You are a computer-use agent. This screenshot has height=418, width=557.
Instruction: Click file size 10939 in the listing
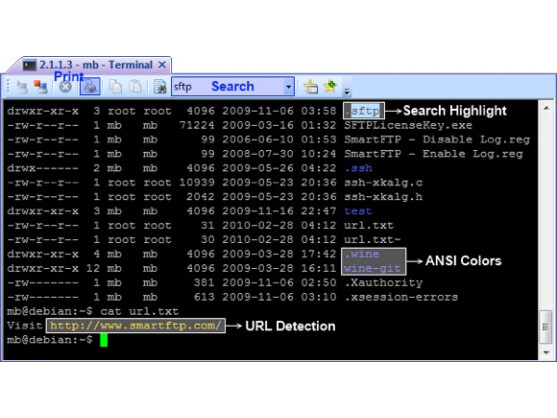pyautogui.click(x=197, y=183)
